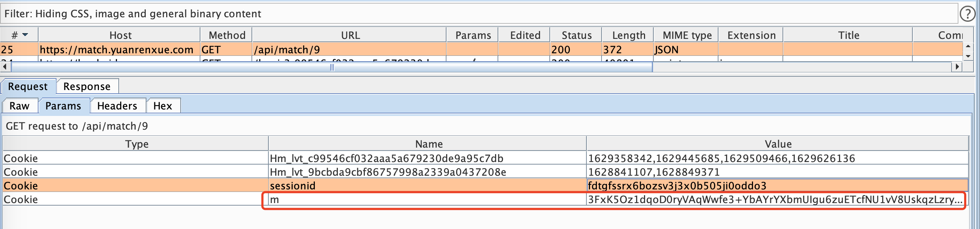Screen dimensions: 980x229
Task: Sort by the Title column header
Action: pos(848,35)
